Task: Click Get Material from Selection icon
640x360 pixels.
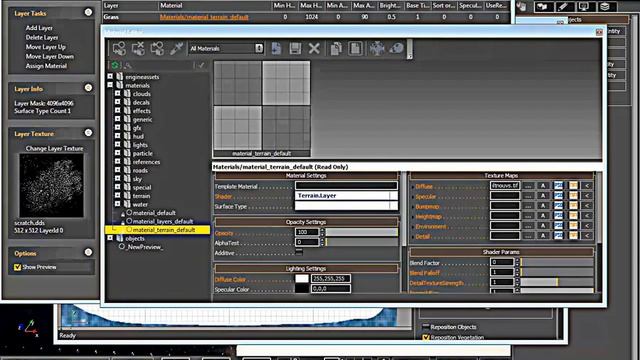Action: (157, 49)
